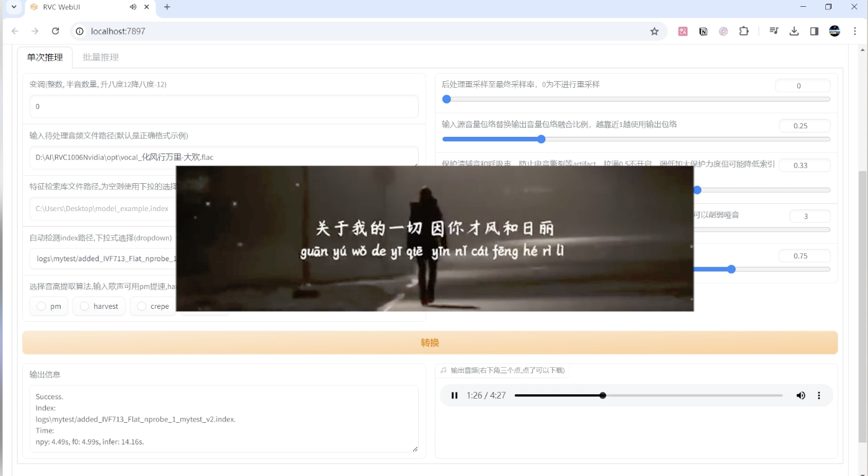
Task: Go forward to the next page
Action: [x=35, y=32]
